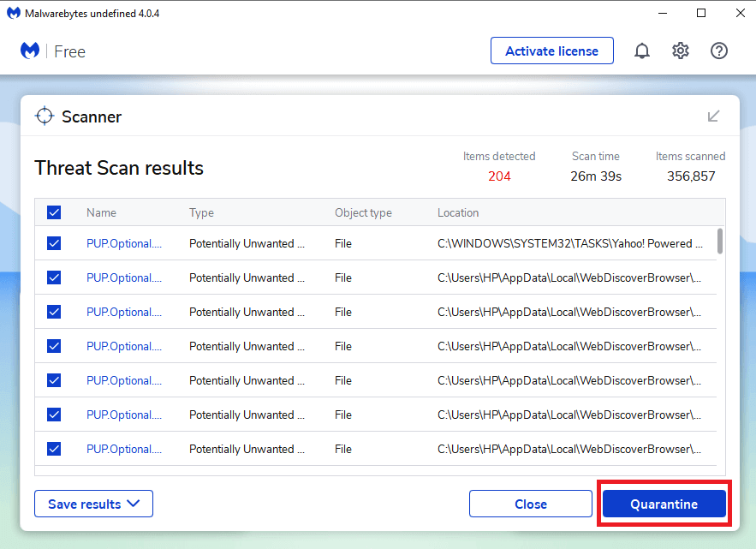This screenshot has height=549, width=756.
Task: Open the notifications bell
Action: [x=642, y=51]
